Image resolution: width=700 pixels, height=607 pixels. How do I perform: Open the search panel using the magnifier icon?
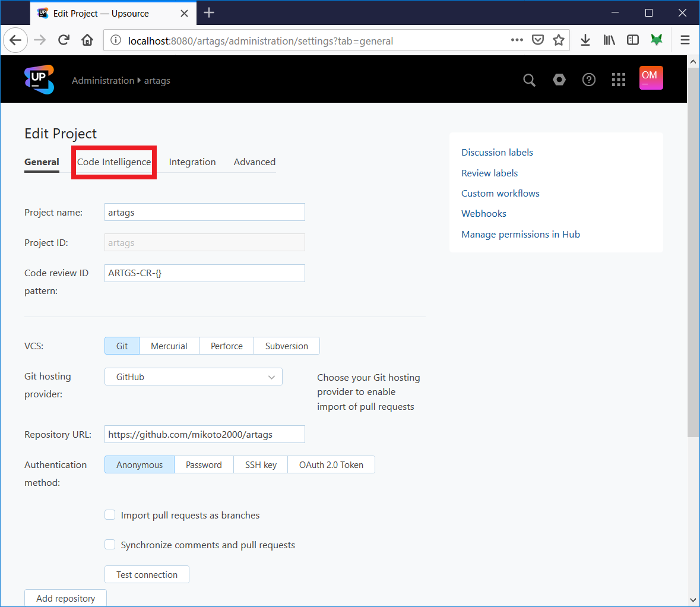529,80
